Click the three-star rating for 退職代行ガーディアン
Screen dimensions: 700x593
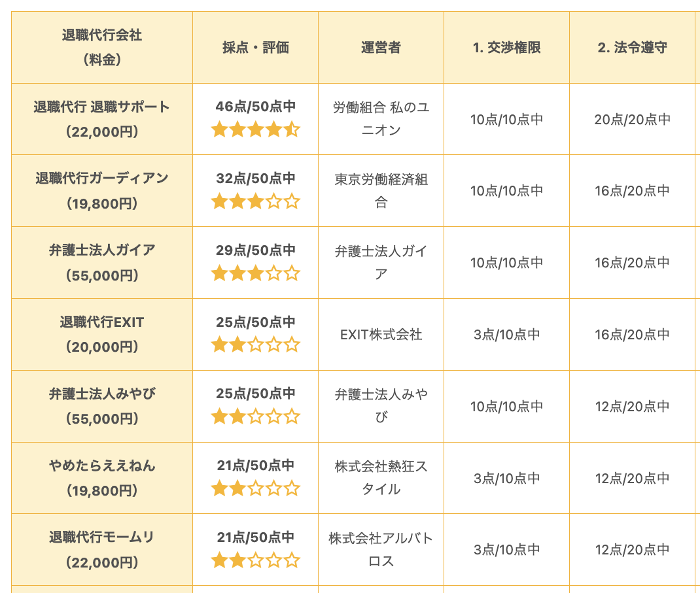(255, 201)
